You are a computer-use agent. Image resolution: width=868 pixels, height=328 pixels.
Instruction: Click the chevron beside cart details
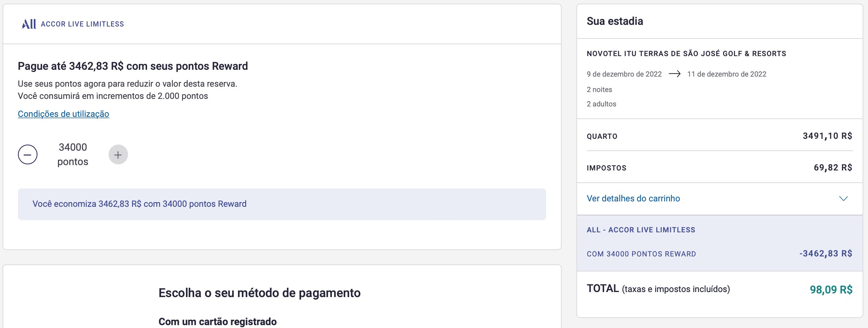(x=843, y=199)
